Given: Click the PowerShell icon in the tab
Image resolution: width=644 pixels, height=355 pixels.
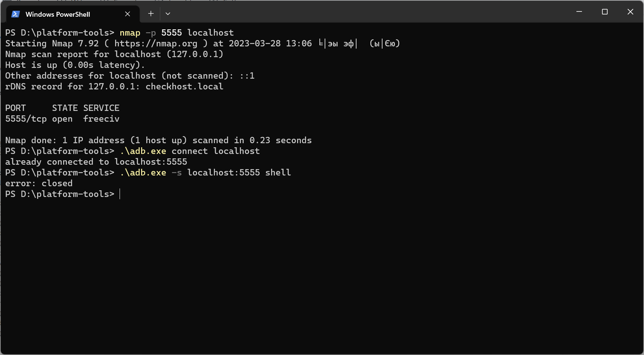Looking at the screenshot, I should tap(15, 14).
